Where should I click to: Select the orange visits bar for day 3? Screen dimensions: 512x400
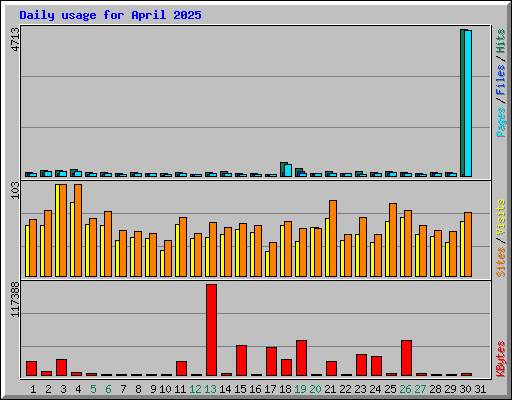[63, 230]
